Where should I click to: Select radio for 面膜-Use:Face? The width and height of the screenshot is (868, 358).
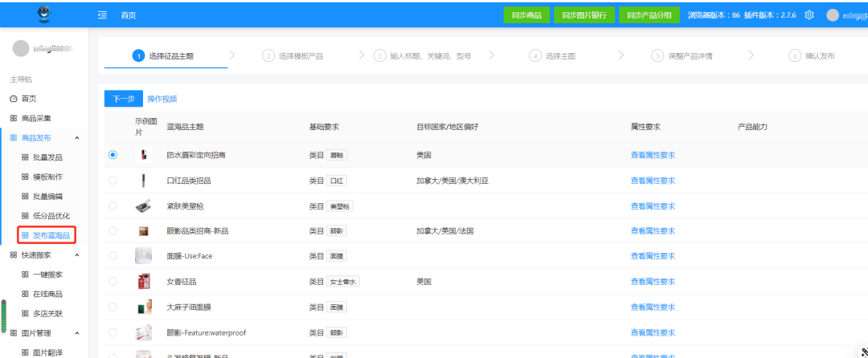pos(113,256)
